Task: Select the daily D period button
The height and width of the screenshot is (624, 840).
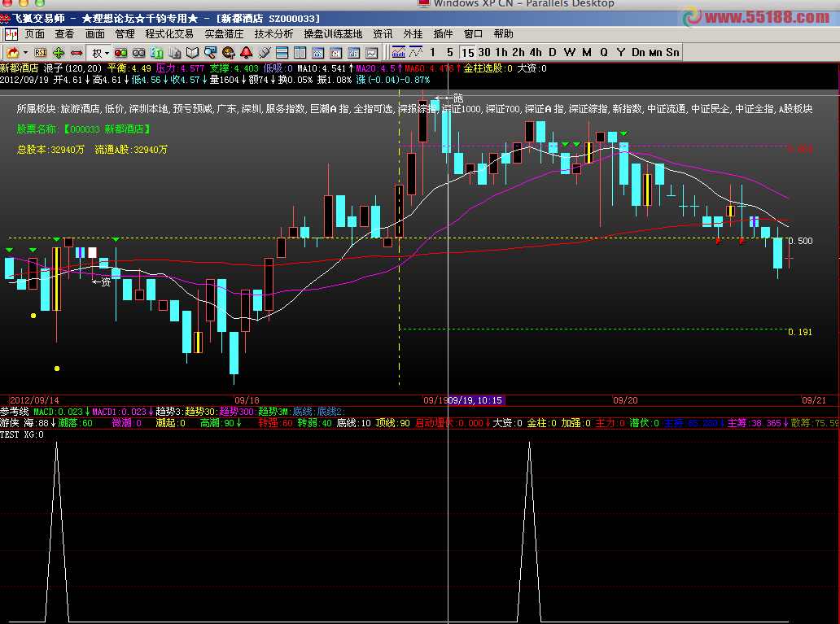Action: pyautogui.click(x=552, y=52)
